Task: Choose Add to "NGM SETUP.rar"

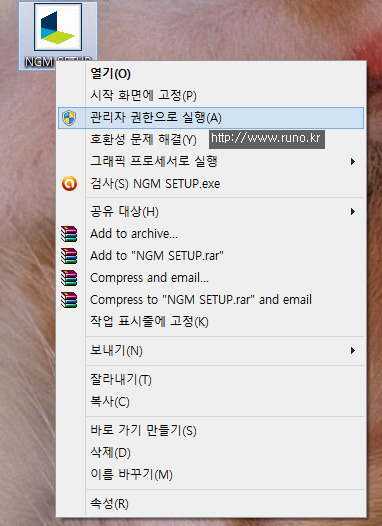Action: click(211, 256)
